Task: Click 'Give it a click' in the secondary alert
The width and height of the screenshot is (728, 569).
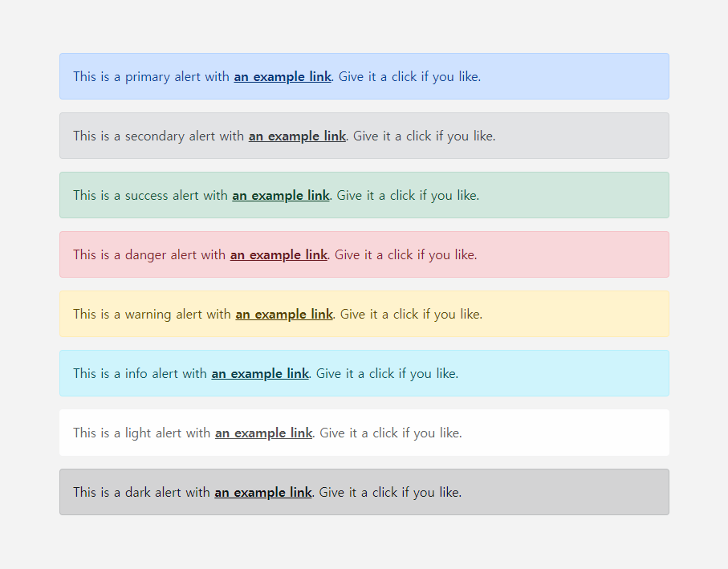Action: tap(392, 136)
